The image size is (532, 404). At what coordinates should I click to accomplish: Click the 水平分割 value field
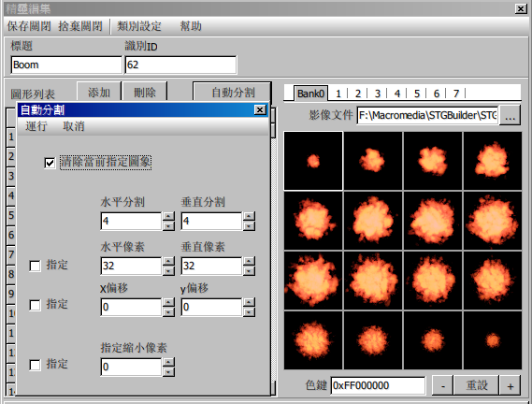131,221
